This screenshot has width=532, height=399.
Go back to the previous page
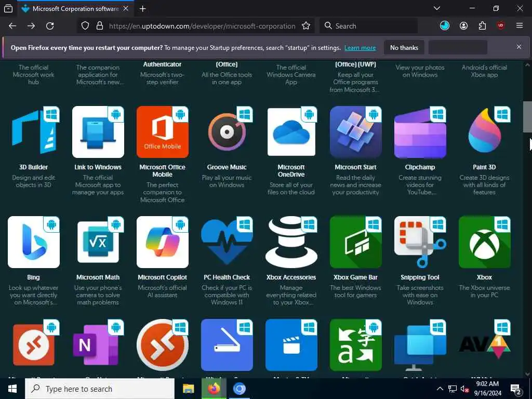[12, 26]
